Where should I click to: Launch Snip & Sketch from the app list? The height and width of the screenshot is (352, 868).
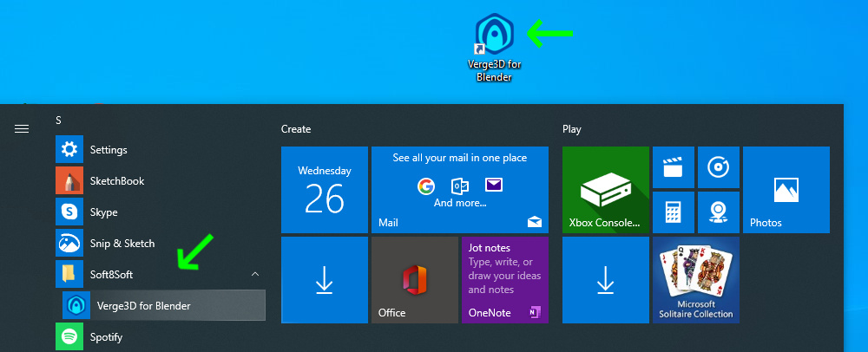click(x=161, y=243)
